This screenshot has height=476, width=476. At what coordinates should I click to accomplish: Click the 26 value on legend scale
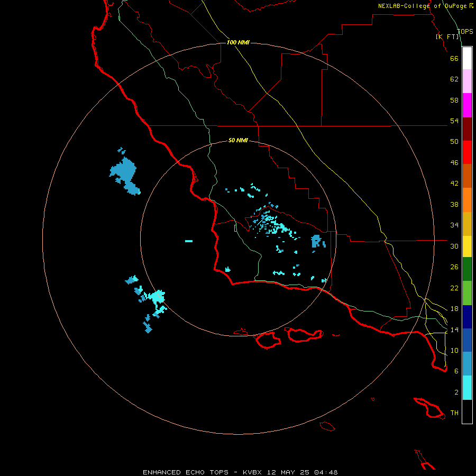454,267
